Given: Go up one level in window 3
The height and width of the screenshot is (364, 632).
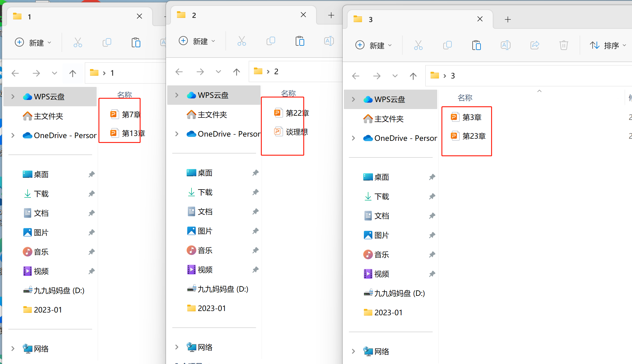Looking at the screenshot, I should [x=413, y=76].
